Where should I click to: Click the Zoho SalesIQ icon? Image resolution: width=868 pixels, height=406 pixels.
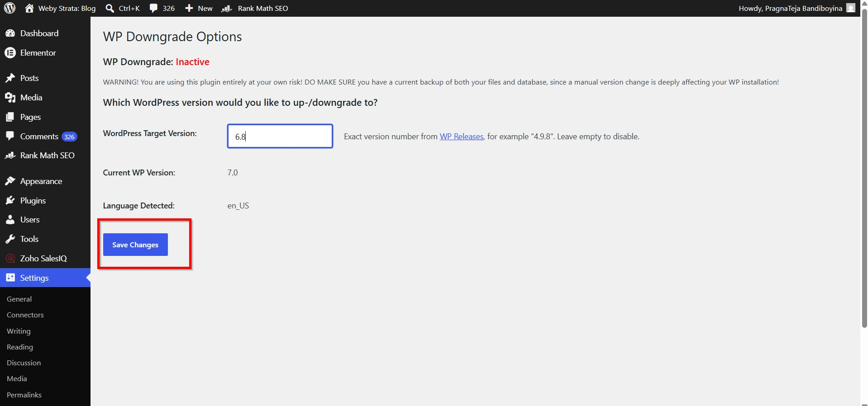[10, 259]
